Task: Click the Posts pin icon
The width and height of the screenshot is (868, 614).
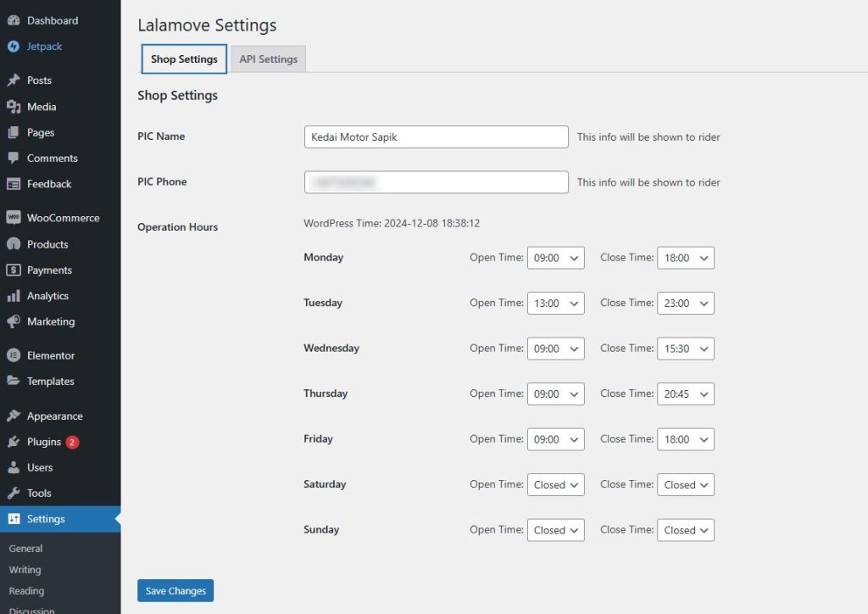Action: 14,81
